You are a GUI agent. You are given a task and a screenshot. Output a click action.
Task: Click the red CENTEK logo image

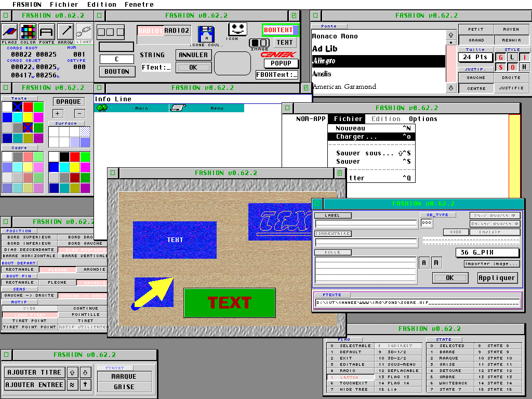278,54
